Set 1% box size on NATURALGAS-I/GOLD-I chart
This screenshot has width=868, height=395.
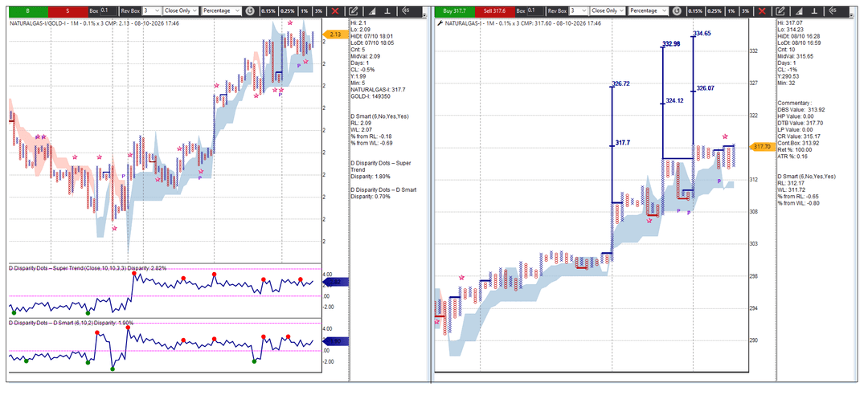pyautogui.click(x=305, y=10)
